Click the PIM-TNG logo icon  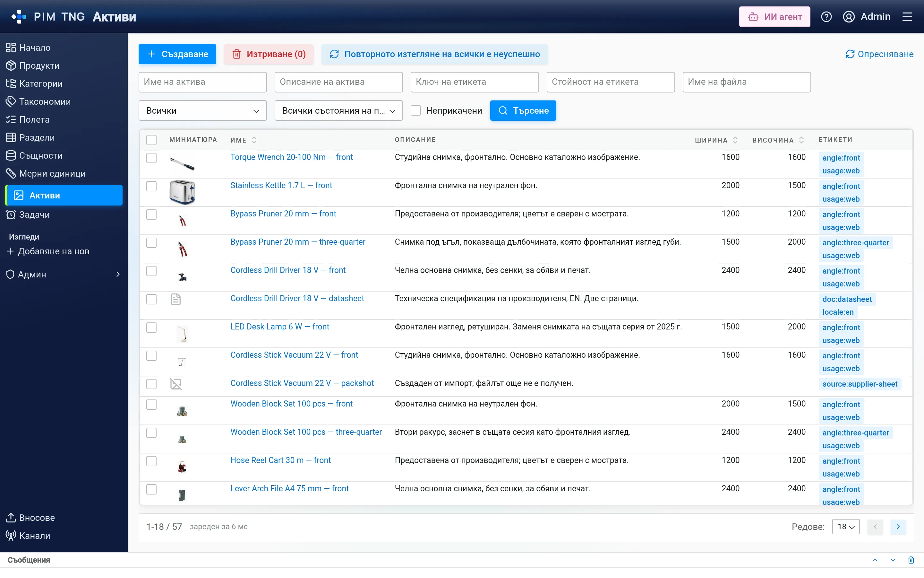(19, 17)
